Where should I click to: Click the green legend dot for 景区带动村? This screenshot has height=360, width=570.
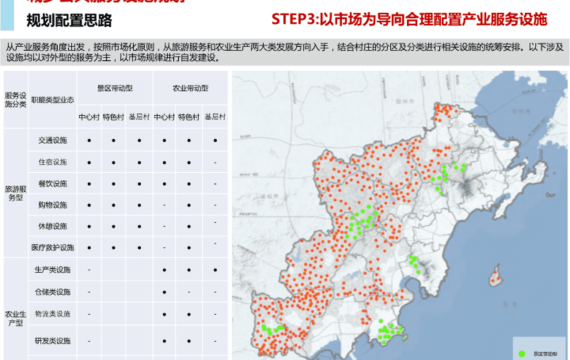pos(522,353)
